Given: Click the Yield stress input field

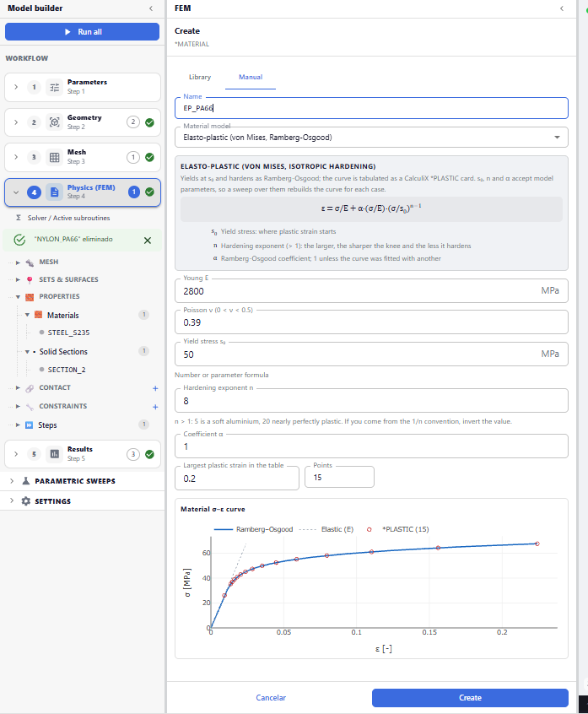Looking at the screenshot, I should point(371,354).
